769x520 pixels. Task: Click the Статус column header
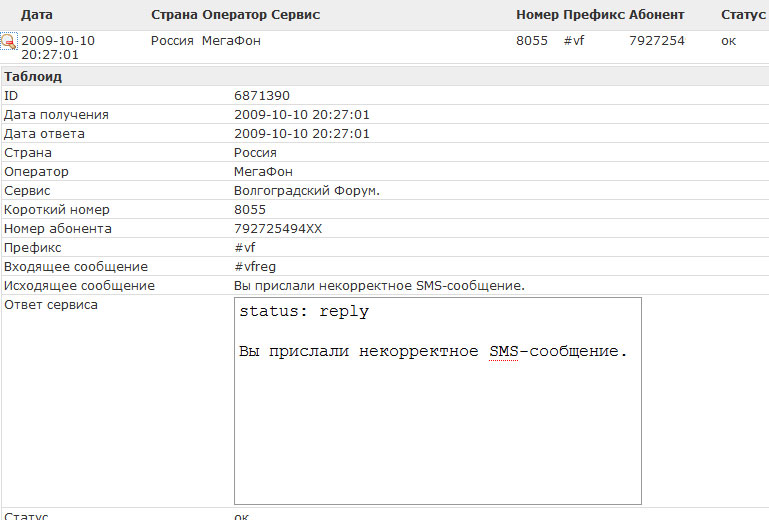point(743,15)
